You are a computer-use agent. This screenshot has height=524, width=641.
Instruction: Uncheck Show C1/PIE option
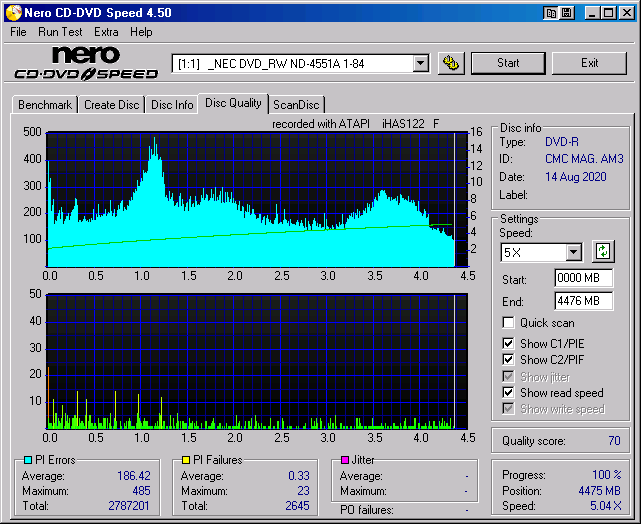[x=509, y=344]
